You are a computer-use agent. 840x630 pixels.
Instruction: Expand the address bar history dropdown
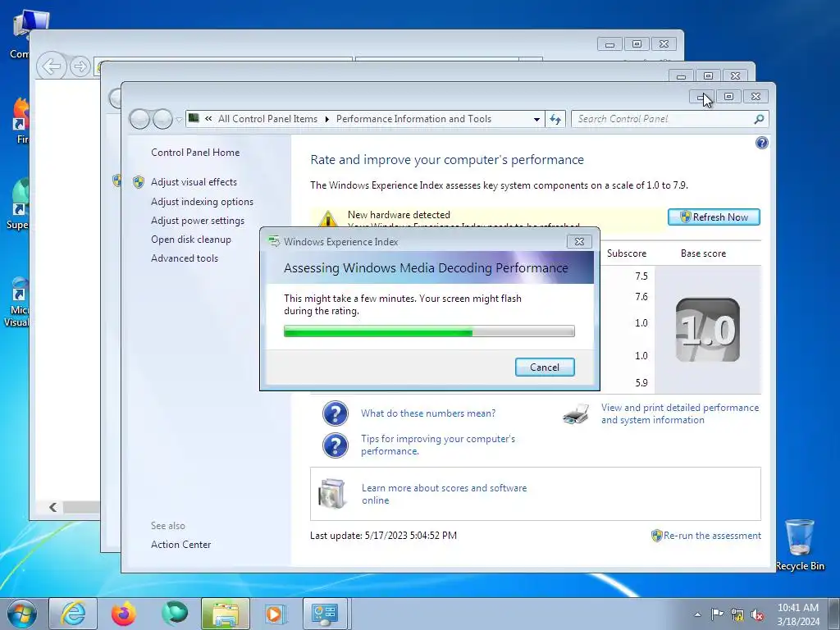click(x=536, y=120)
